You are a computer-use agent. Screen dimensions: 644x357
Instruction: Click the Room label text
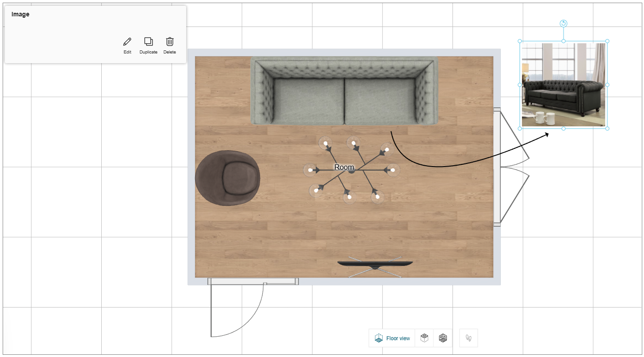[344, 167]
